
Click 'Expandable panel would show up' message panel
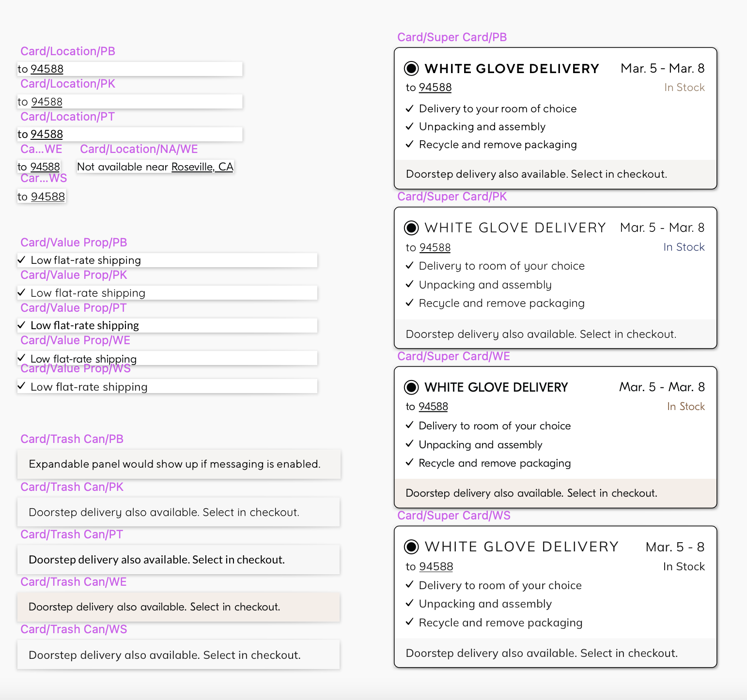(x=179, y=464)
